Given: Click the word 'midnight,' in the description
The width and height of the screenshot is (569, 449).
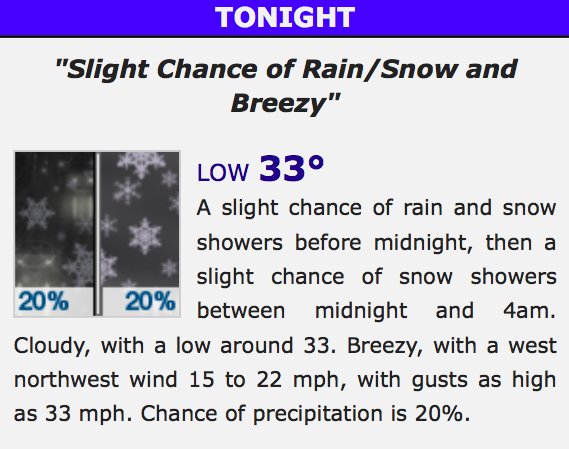Looking at the screenshot, I should click(423, 243).
